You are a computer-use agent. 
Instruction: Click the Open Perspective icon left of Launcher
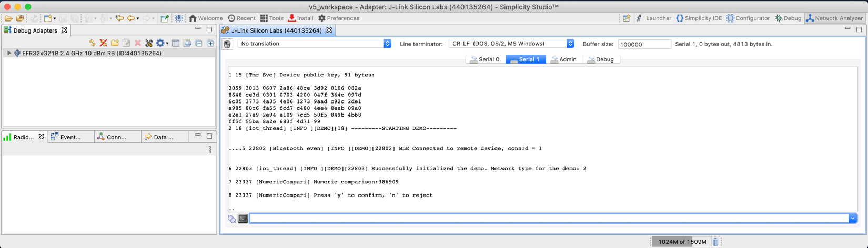pyautogui.click(x=626, y=18)
